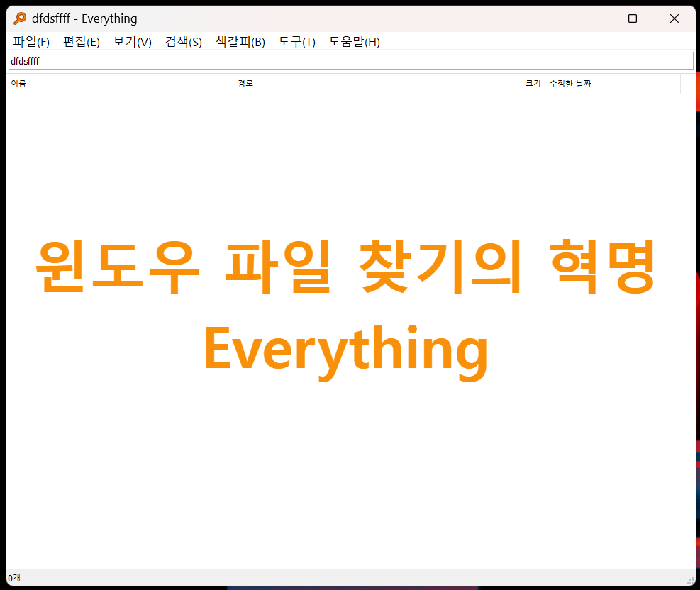Sort results by 크기 column header
The height and width of the screenshot is (590, 700).
(x=502, y=84)
